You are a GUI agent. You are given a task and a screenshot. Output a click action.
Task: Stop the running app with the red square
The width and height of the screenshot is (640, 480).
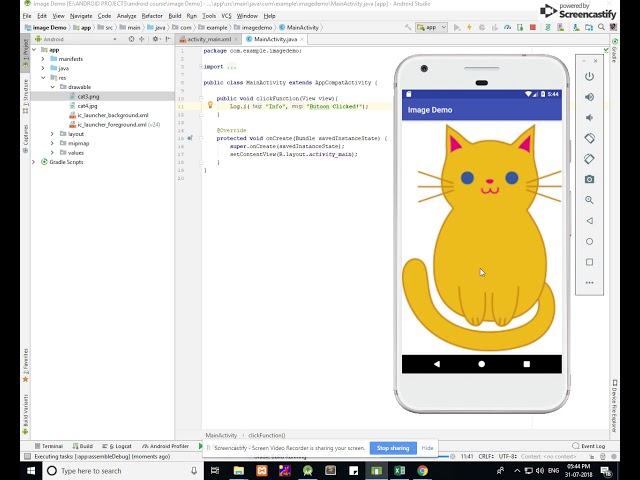coord(533,27)
